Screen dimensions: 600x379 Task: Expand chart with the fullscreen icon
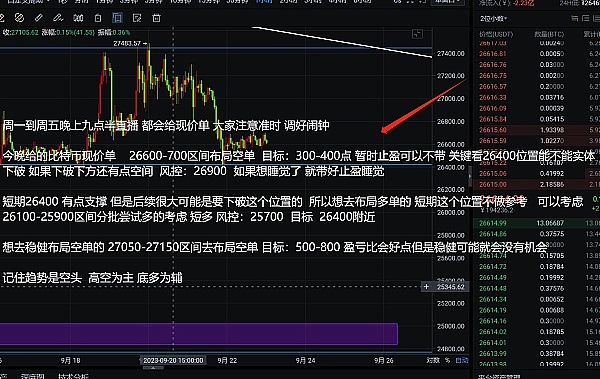click(x=417, y=34)
